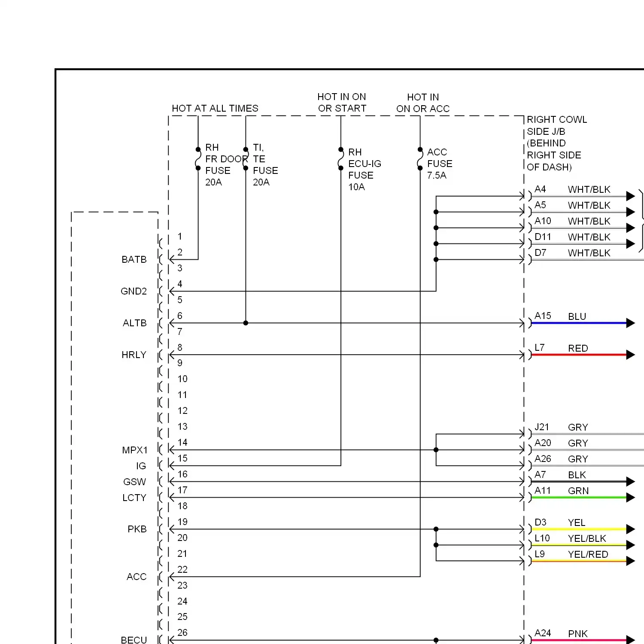644x644 pixels.
Task: Click the IG pin label
Action: 141,466
